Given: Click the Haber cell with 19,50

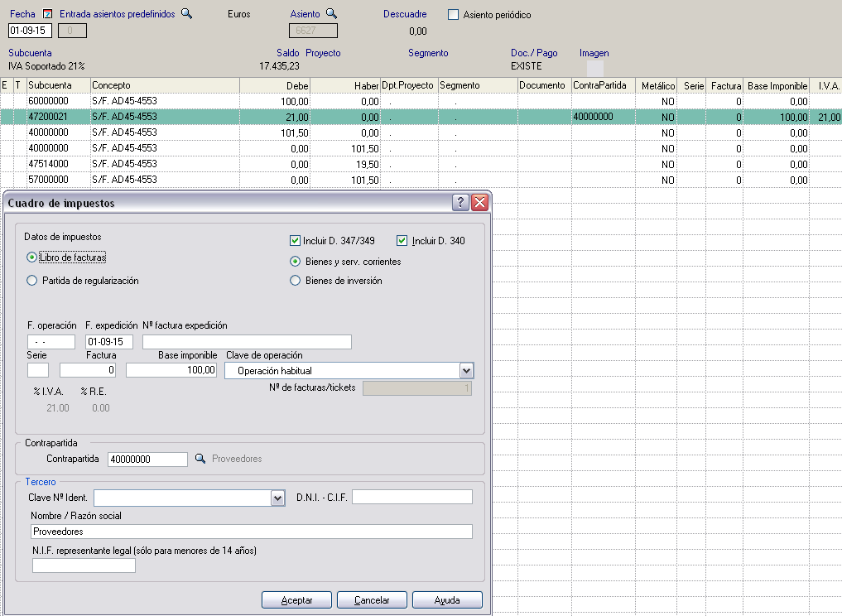Looking at the screenshot, I should coord(345,164).
